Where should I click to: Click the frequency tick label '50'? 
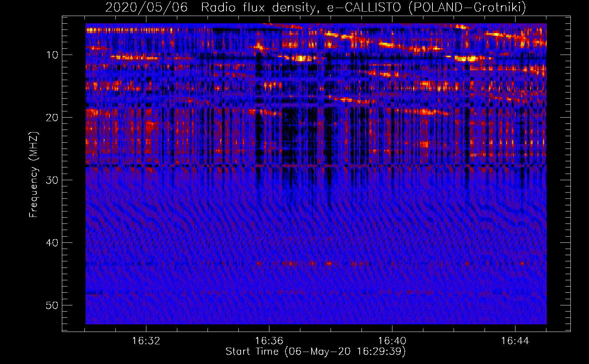[x=52, y=305]
